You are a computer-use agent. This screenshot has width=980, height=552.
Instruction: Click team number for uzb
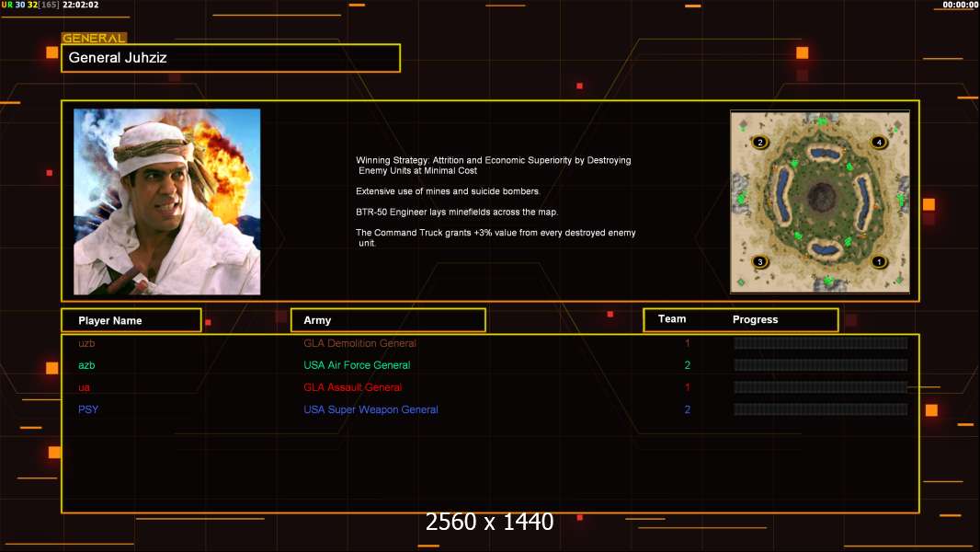(688, 343)
